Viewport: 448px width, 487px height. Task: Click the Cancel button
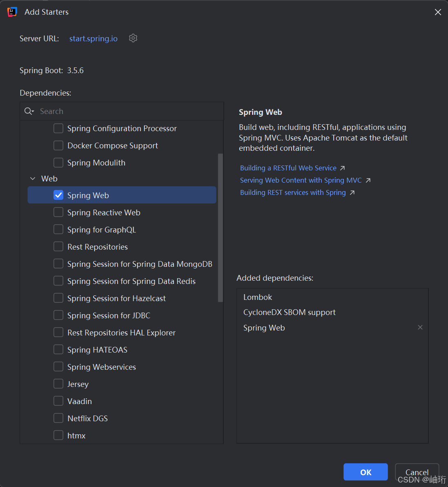point(417,472)
